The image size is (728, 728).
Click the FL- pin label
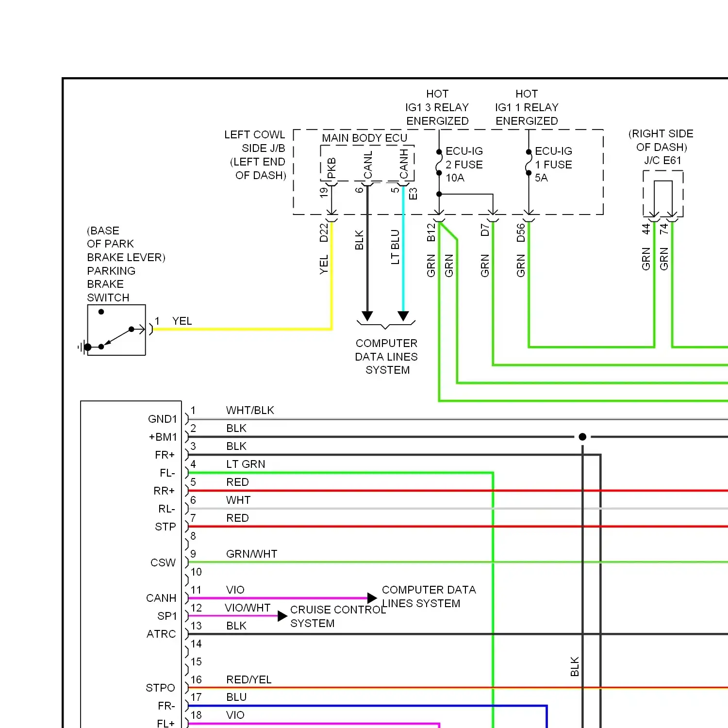[x=167, y=473]
